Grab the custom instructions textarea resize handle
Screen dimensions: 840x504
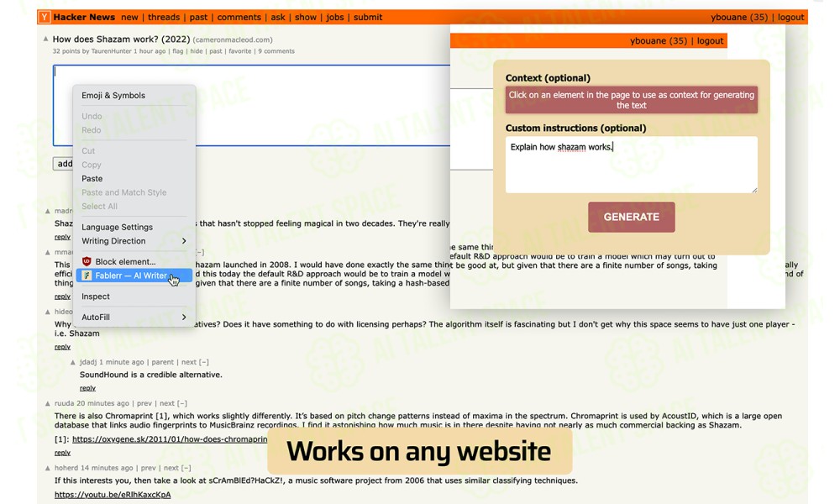click(753, 190)
